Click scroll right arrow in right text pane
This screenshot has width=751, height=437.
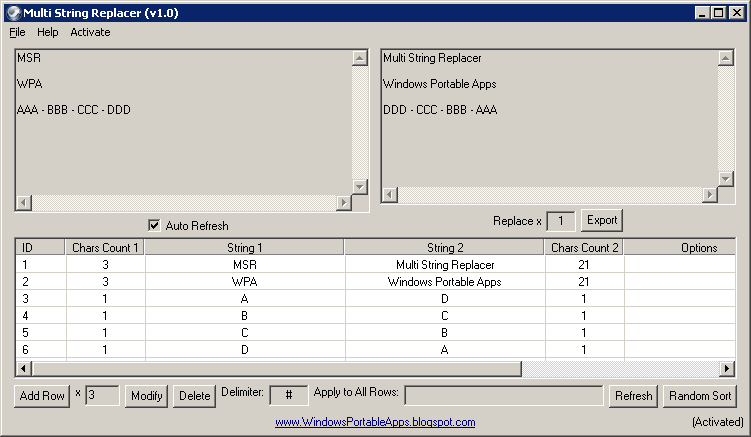(x=710, y=195)
